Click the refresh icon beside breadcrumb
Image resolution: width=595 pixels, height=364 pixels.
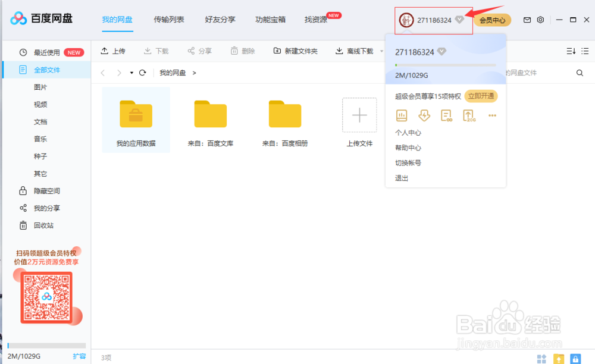click(142, 72)
